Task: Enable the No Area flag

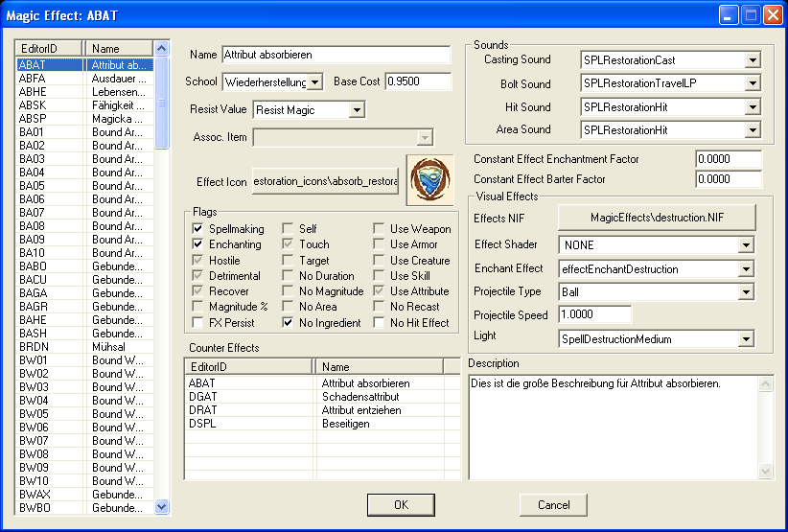Action: [x=288, y=307]
